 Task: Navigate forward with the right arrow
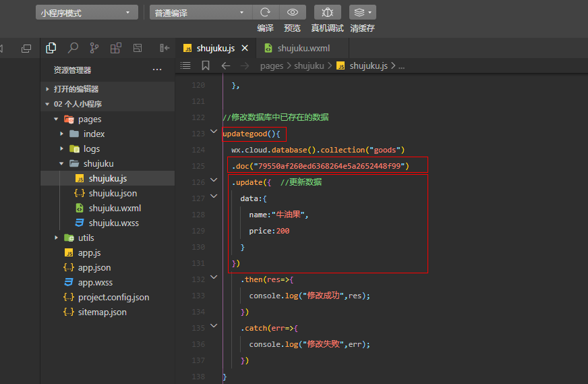click(x=245, y=66)
